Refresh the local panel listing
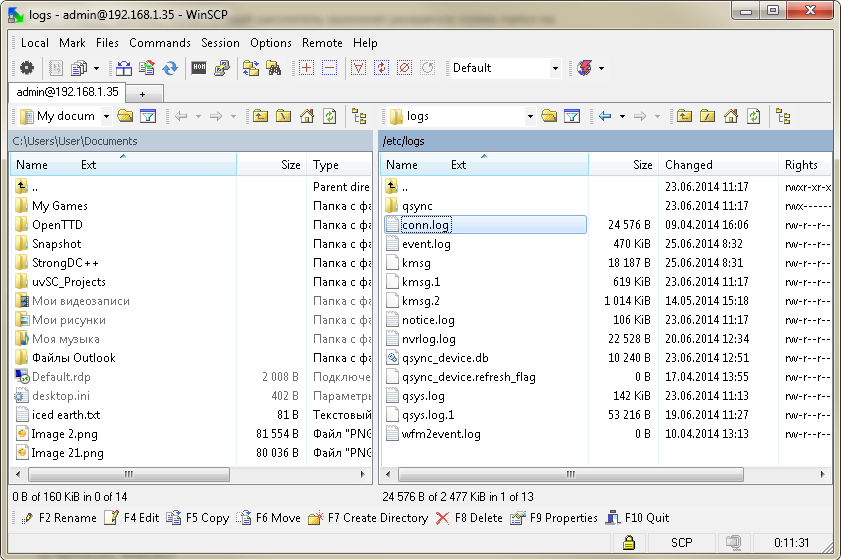Image resolution: width=841 pixels, height=560 pixels. [x=329, y=116]
